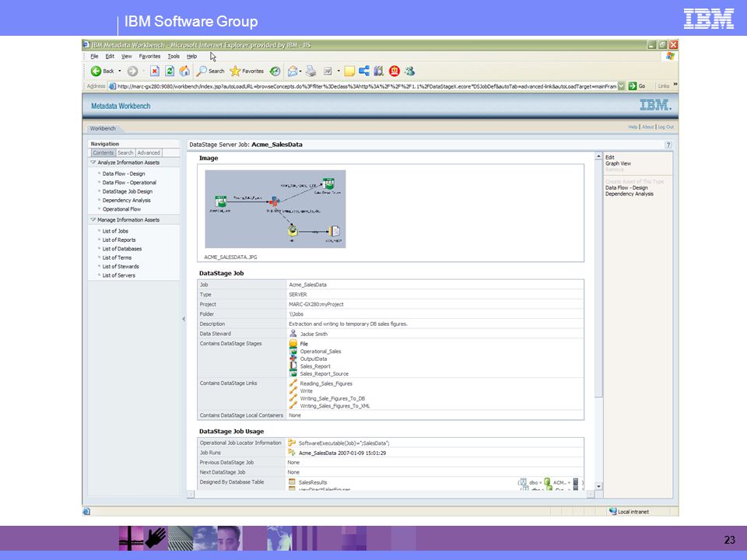Click the Windows flag logo icon
Image resolution: width=747 pixels, height=560 pixels.
(x=670, y=56)
